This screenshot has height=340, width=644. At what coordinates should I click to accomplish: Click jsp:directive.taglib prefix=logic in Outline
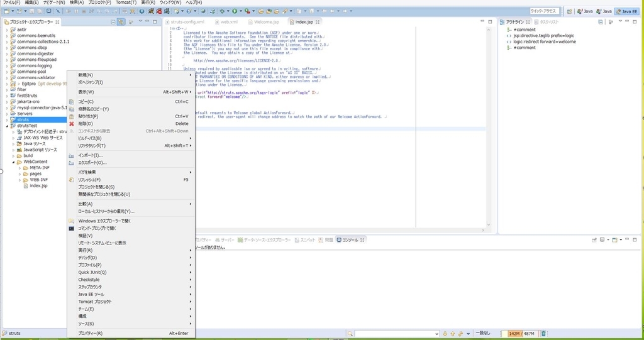click(x=543, y=36)
